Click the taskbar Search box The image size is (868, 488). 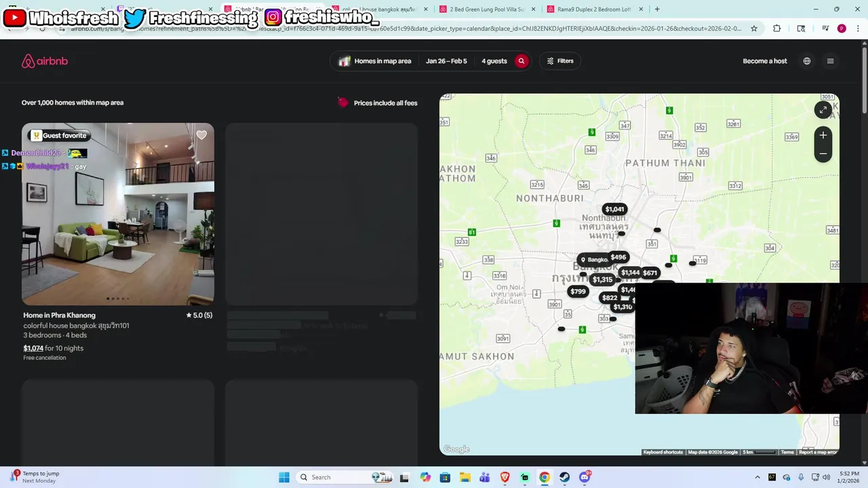(345, 477)
